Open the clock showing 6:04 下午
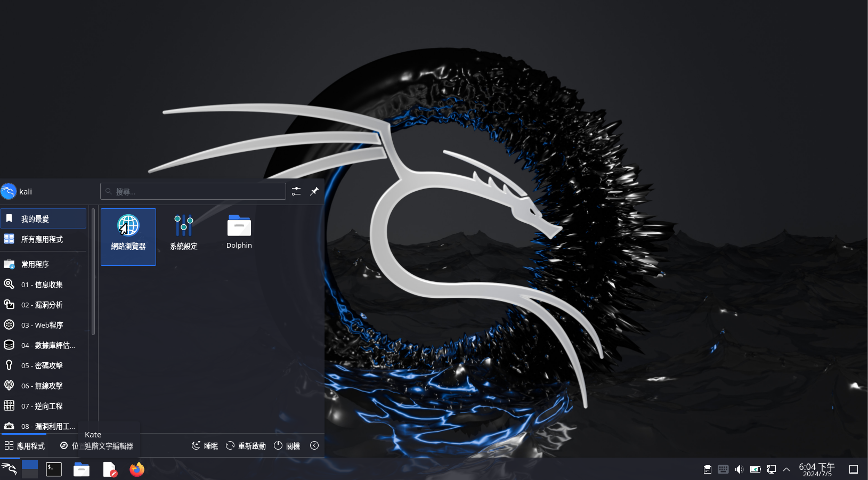 pyautogui.click(x=817, y=469)
